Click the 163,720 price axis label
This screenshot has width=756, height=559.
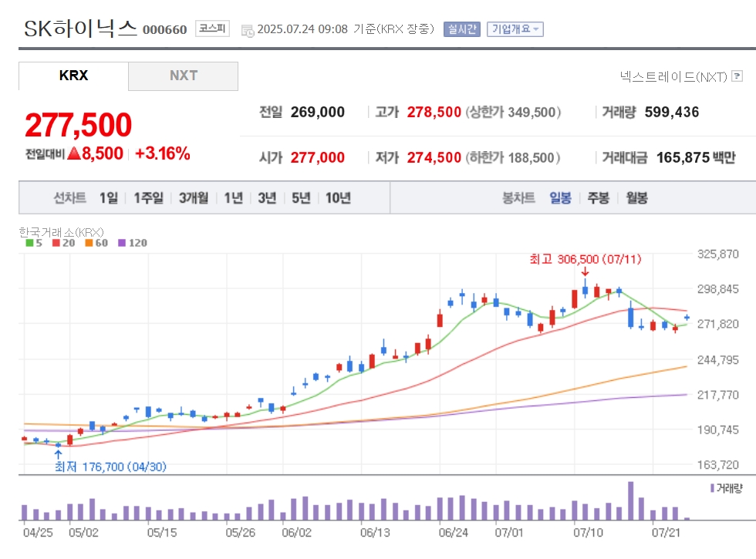(x=718, y=465)
